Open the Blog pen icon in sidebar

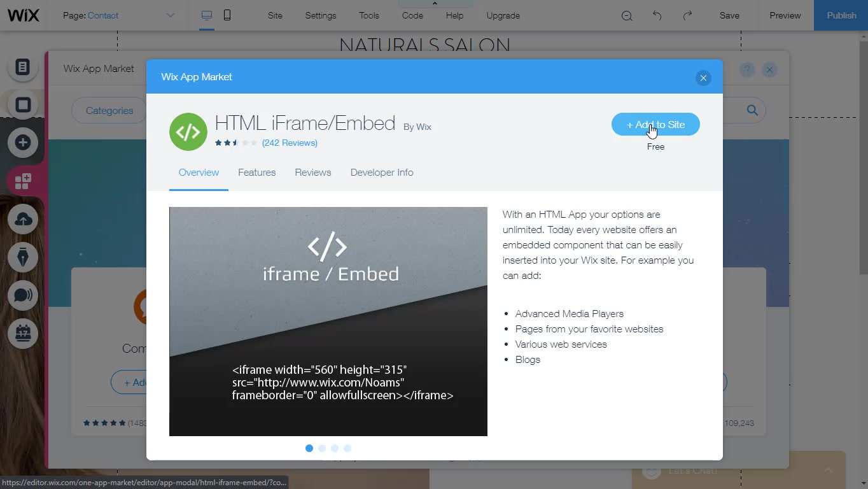(23, 257)
